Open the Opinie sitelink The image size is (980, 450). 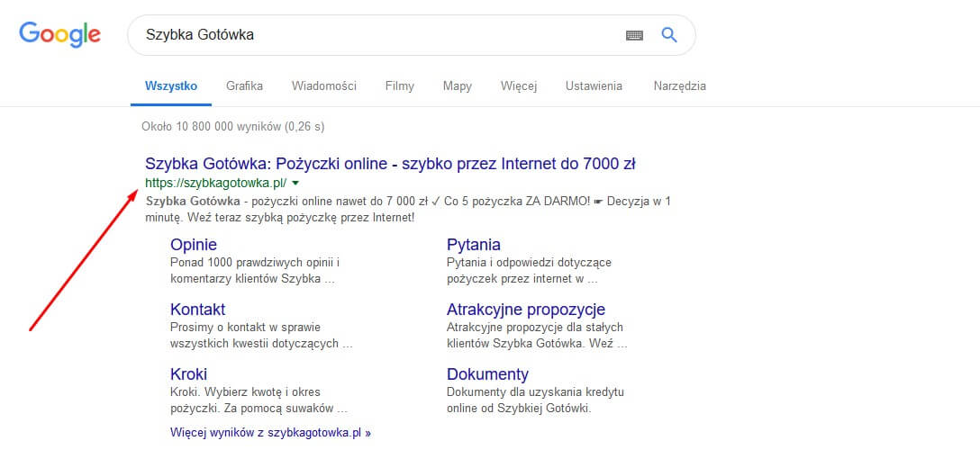click(194, 245)
